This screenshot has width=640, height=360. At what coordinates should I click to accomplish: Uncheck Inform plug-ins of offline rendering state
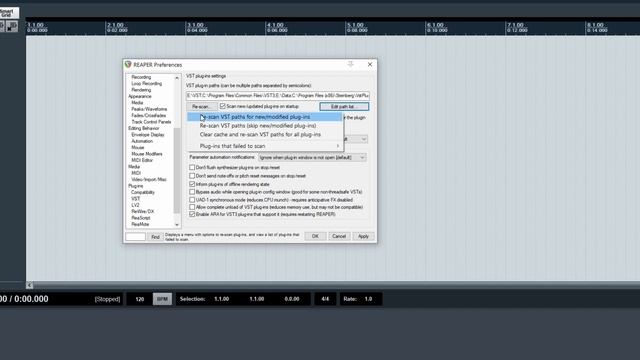point(192,184)
